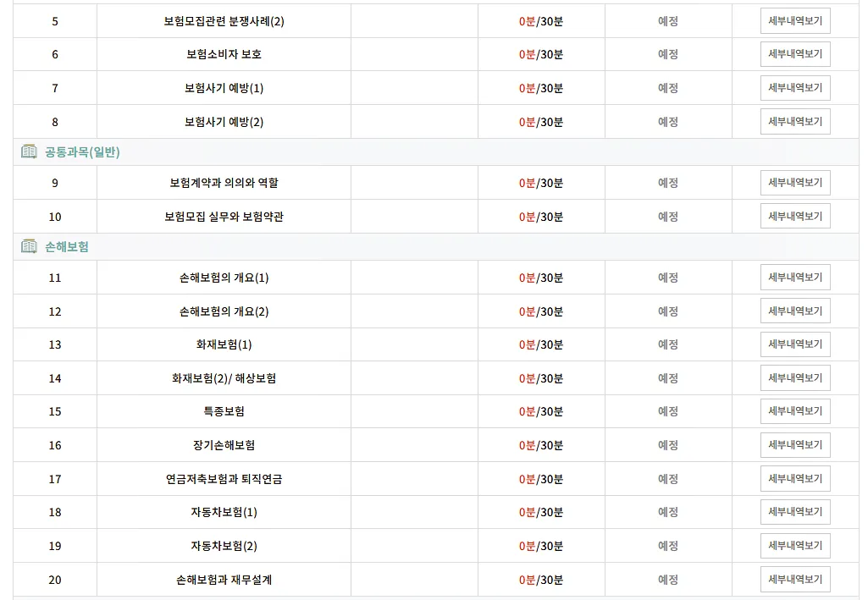The width and height of the screenshot is (868, 600).
Task: Click row number 11 cell
Action: [x=54, y=277]
